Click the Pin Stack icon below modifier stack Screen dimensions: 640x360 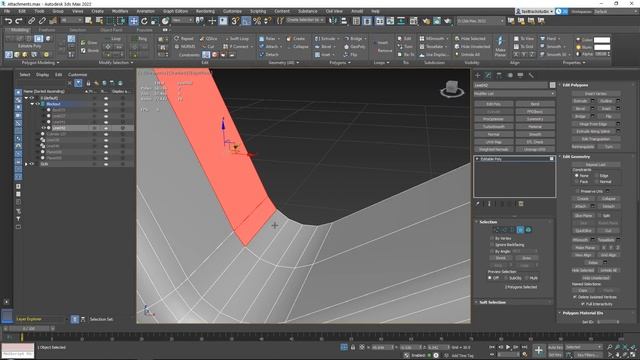pyautogui.click(x=478, y=204)
